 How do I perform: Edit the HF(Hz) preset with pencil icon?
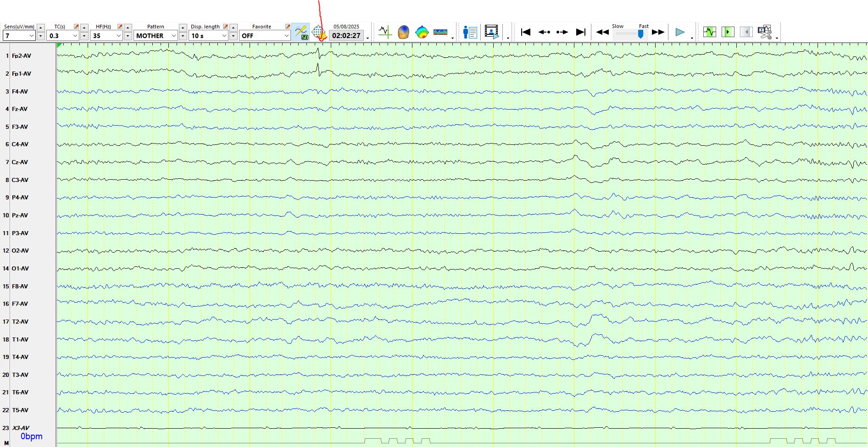tap(120, 27)
